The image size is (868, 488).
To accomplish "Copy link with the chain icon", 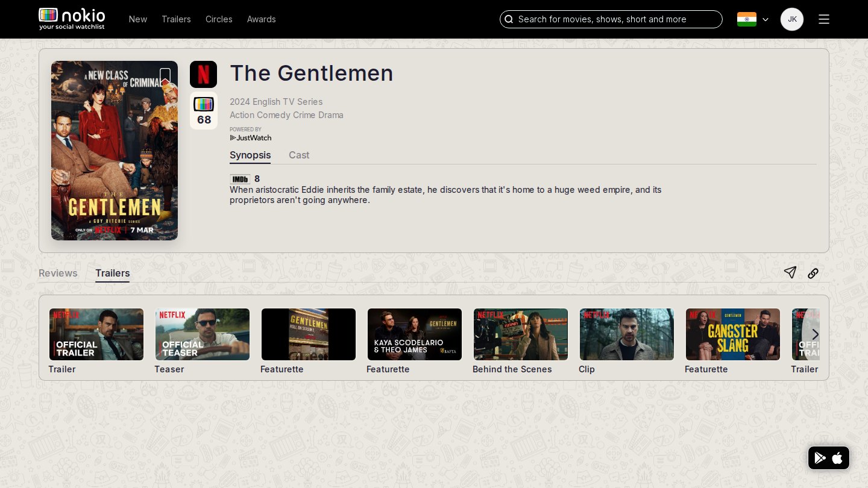I will pos(813,273).
